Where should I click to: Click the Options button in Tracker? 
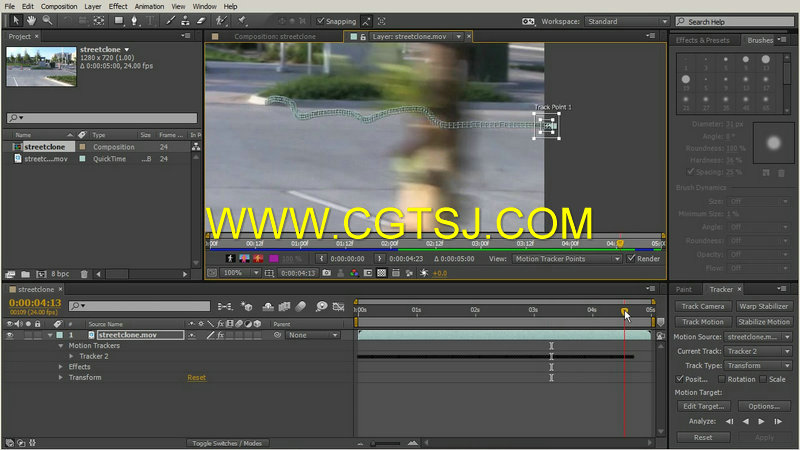pos(764,406)
